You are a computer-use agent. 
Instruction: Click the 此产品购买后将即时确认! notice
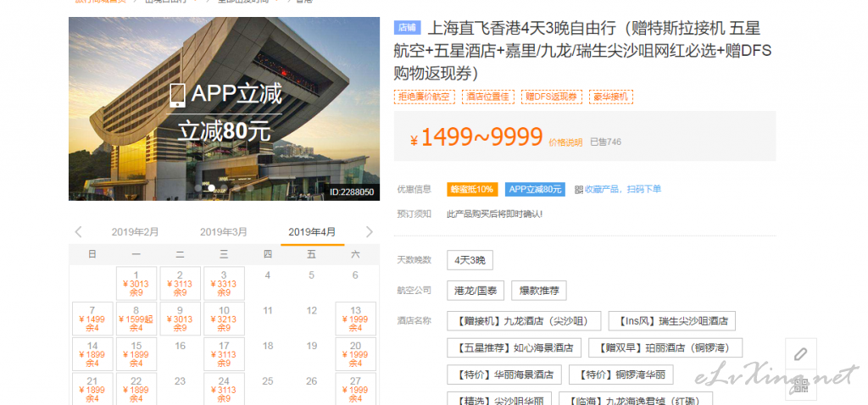pos(495,214)
